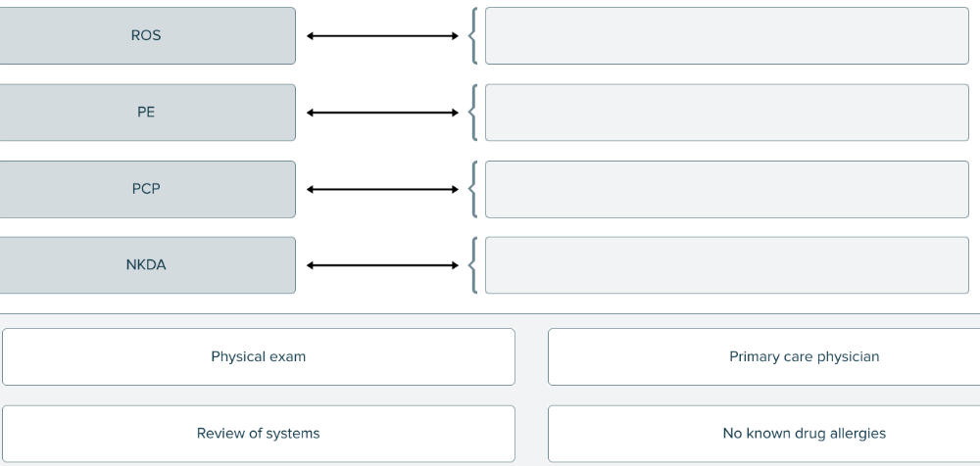This screenshot has height=466, width=980.
Task: Choose the No known drug allergies option
Action: (763, 434)
